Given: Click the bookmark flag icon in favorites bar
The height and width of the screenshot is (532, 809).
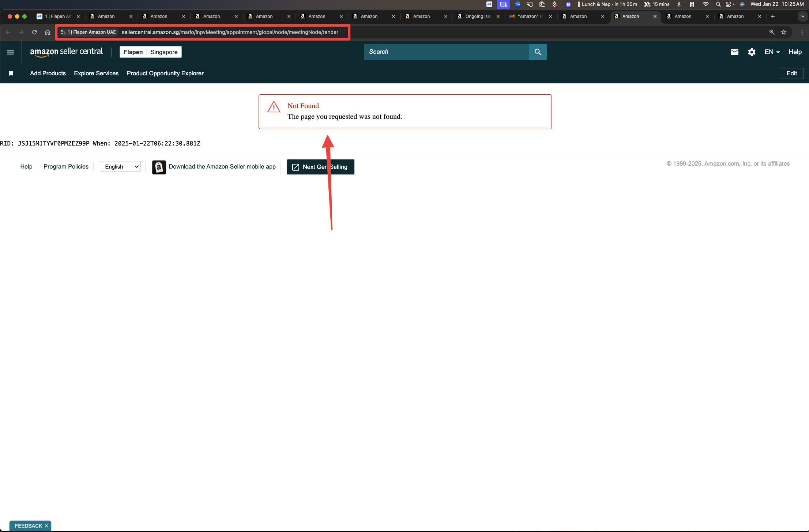Looking at the screenshot, I should pos(11,73).
